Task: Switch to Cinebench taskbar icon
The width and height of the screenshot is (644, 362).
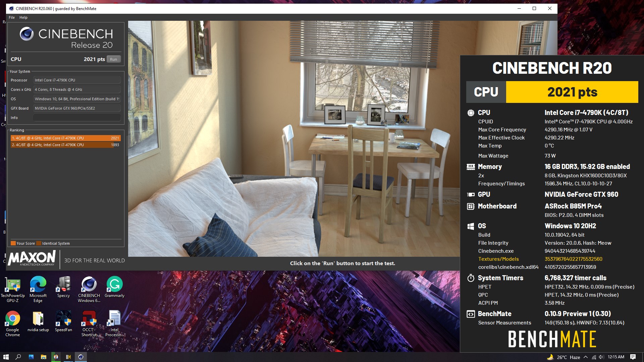Action: [80, 357]
